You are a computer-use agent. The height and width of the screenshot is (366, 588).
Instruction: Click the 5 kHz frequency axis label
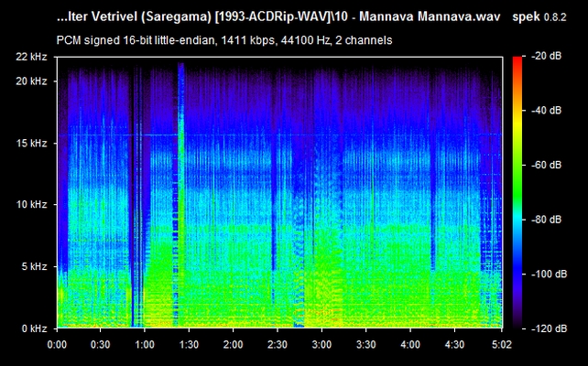34,267
